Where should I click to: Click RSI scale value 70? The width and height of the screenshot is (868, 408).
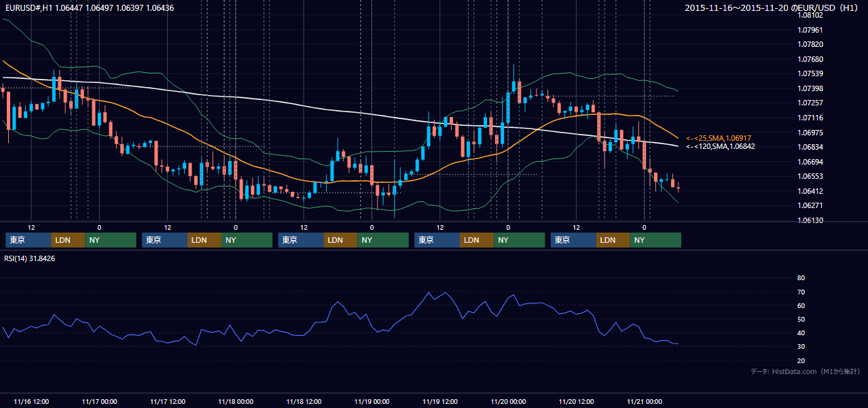click(x=801, y=292)
